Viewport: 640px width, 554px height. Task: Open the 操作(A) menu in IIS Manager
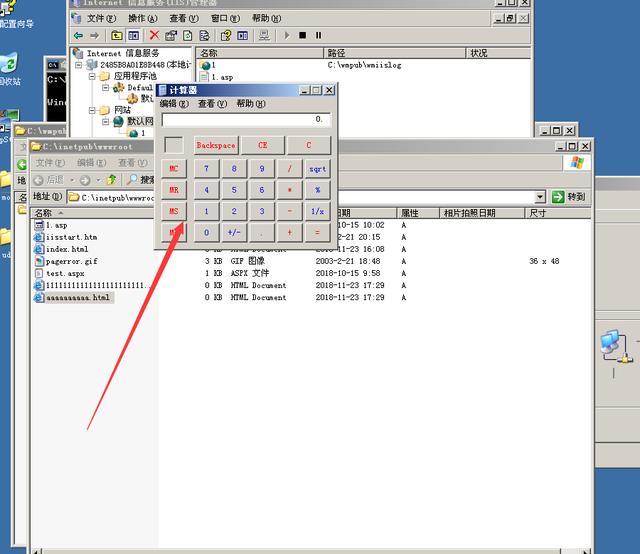point(141,18)
